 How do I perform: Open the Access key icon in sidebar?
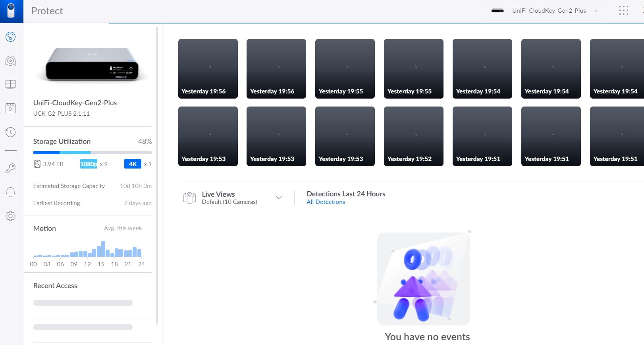11,168
